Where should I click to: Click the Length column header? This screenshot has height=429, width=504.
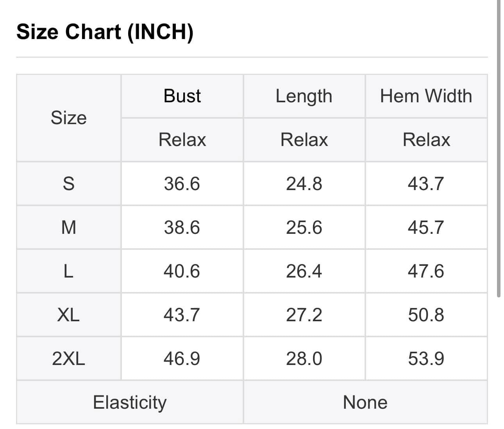coord(304,96)
